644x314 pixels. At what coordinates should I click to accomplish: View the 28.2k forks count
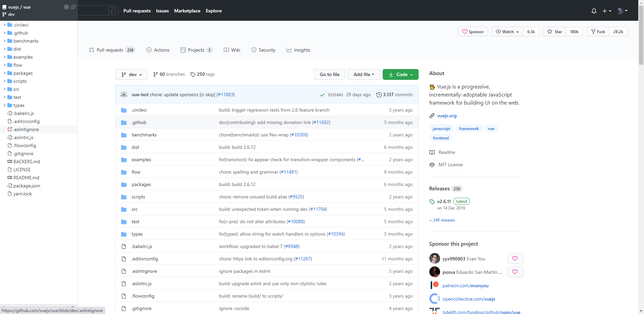point(618,32)
